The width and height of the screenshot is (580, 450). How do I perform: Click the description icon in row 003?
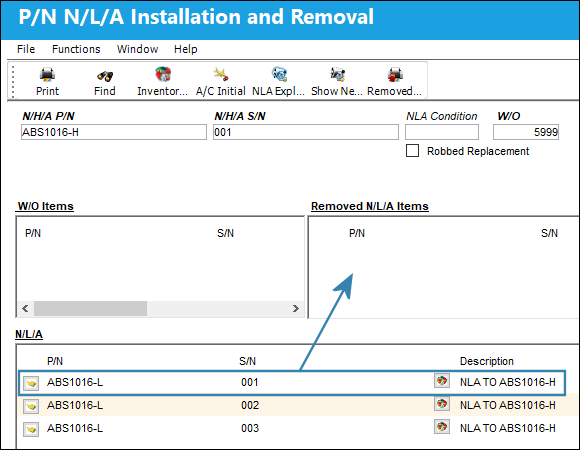point(442,426)
